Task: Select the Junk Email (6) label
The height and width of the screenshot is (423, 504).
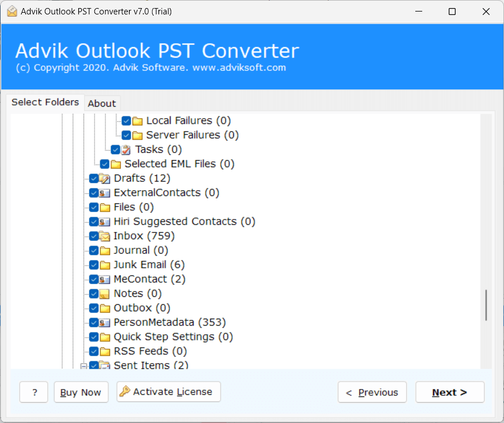Action: point(149,265)
